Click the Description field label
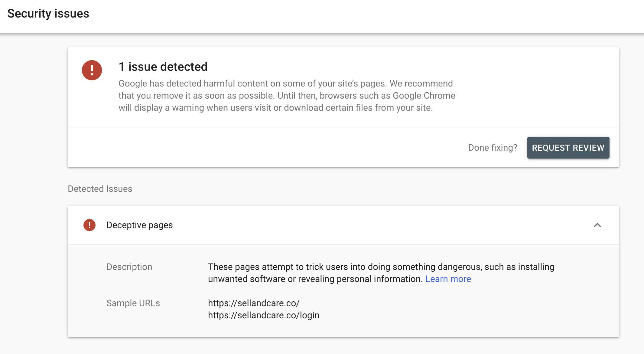The width and height of the screenshot is (644, 354). point(129,267)
